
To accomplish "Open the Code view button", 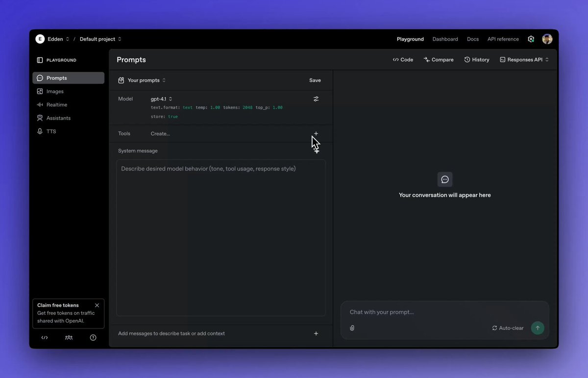I will tap(403, 60).
